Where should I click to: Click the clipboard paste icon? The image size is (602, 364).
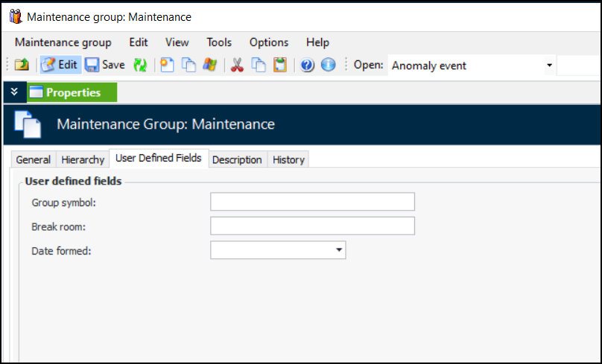pos(279,66)
